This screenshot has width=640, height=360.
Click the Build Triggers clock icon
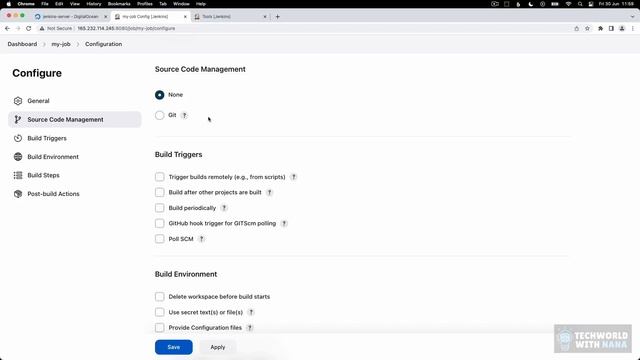(x=18, y=138)
